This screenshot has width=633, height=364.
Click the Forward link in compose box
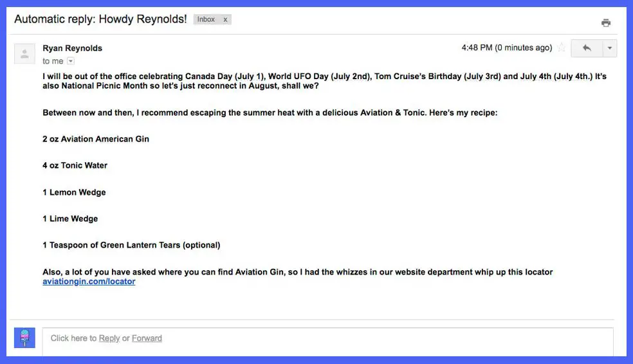pos(147,338)
